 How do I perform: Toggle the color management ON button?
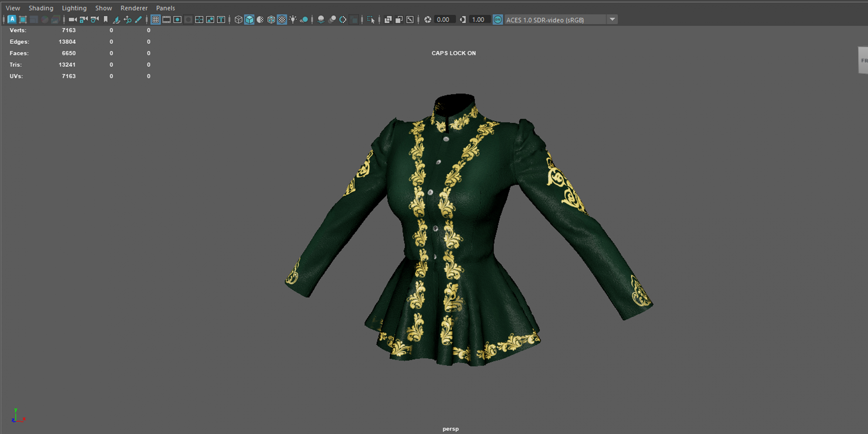pyautogui.click(x=498, y=19)
